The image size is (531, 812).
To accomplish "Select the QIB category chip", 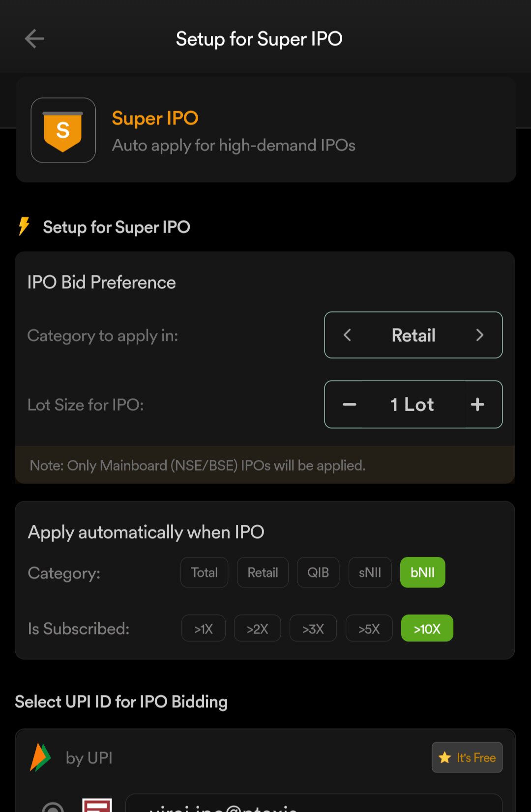I will click(318, 572).
